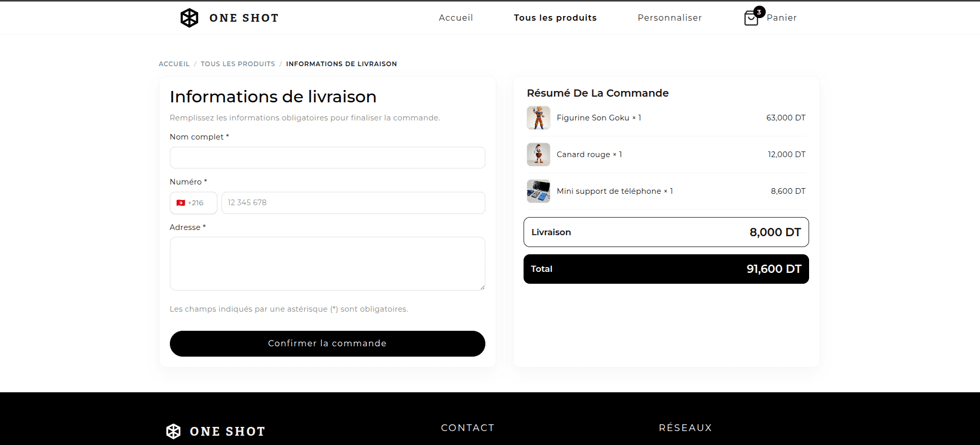Viewport: 980px width, 445px height.
Task: Click the Tunisia flag icon
Action: click(181, 203)
